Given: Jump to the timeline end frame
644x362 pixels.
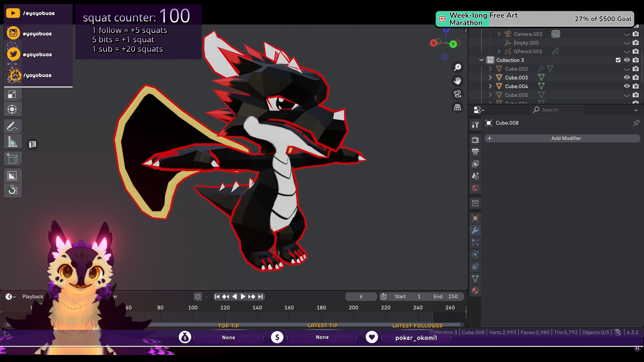Looking at the screenshot, I should pyautogui.click(x=260, y=297).
